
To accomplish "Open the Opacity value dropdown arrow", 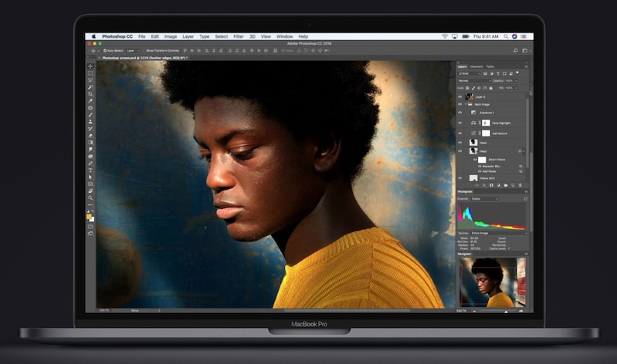I will pos(516,80).
